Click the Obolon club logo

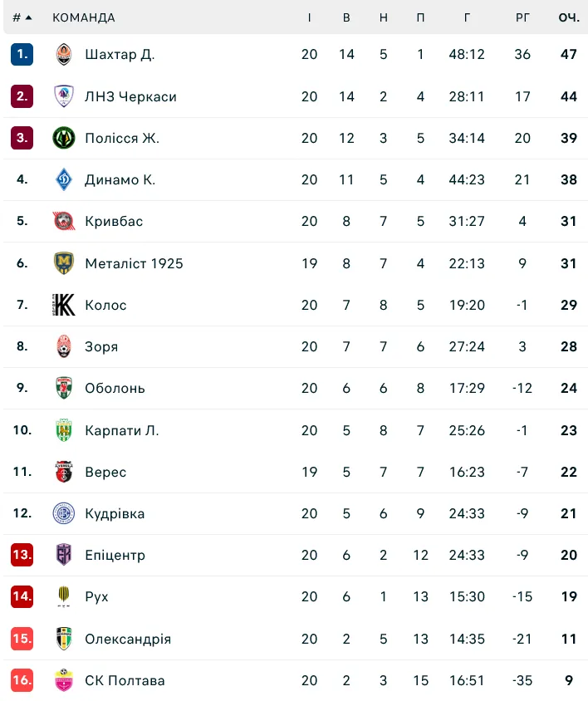coord(64,388)
